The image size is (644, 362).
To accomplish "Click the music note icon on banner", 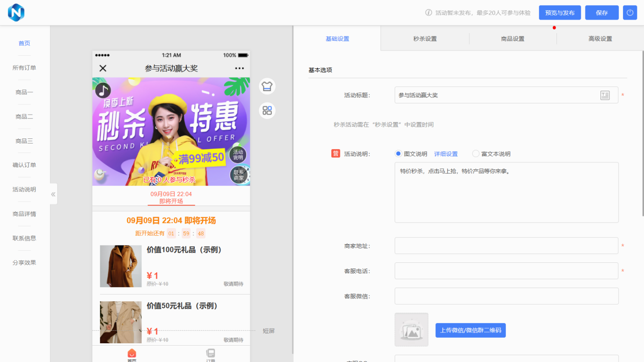I will [103, 90].
